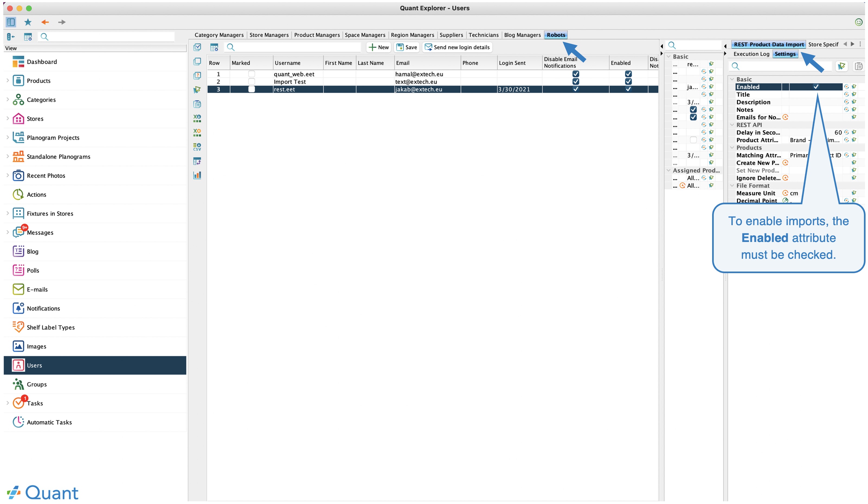Toggle Disable Email Notifications for Import Test
The image size is (868, 504).
[576, 81]
